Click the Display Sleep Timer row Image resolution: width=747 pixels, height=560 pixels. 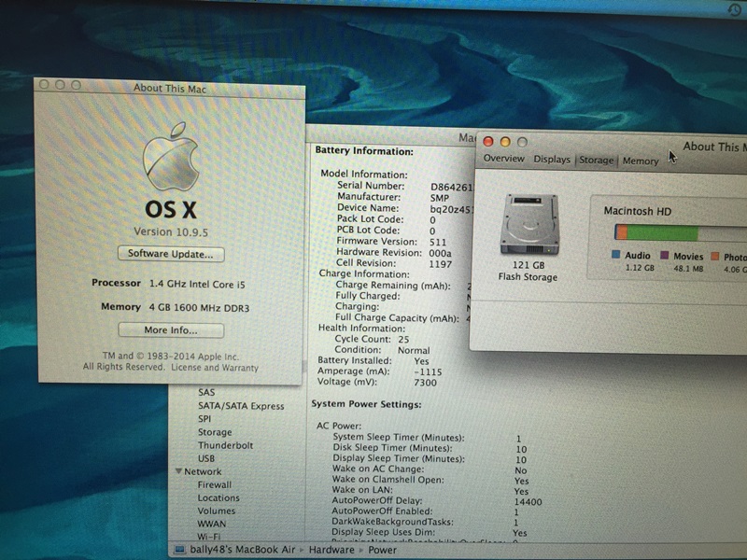point(430,459)
